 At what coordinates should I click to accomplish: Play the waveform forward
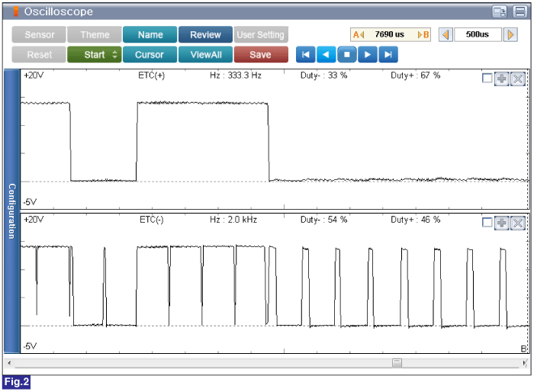(x=367, y=54)
